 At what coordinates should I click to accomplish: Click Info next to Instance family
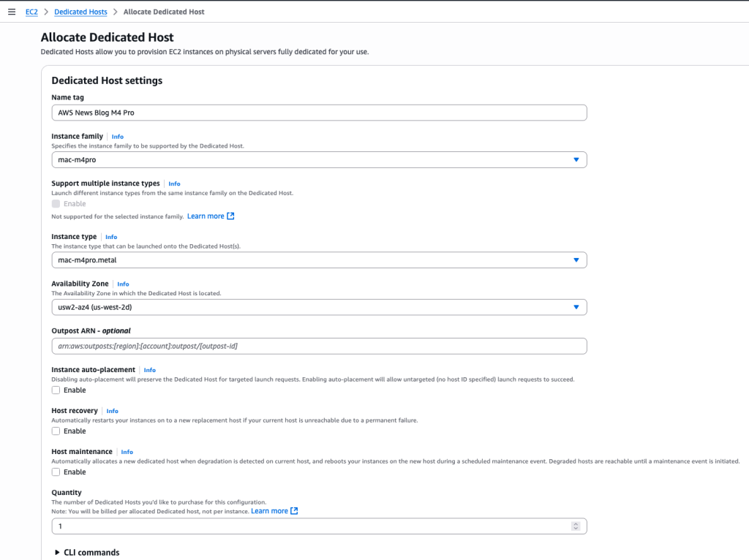tap(117, 137)
